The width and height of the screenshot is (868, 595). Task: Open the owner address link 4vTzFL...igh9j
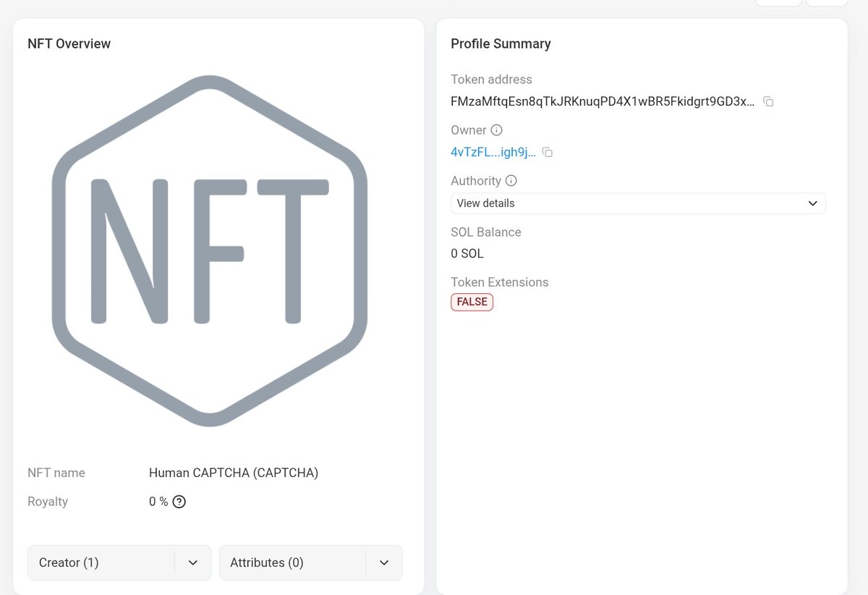pos(493,152)
